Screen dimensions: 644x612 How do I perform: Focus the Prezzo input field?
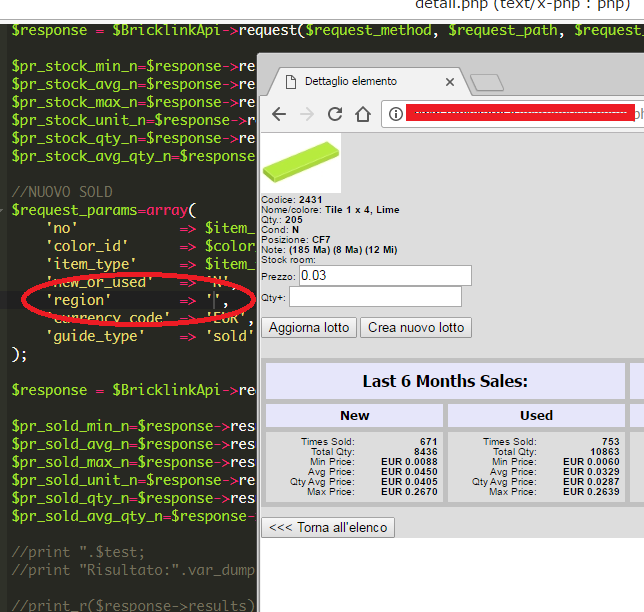coord(385,275)
